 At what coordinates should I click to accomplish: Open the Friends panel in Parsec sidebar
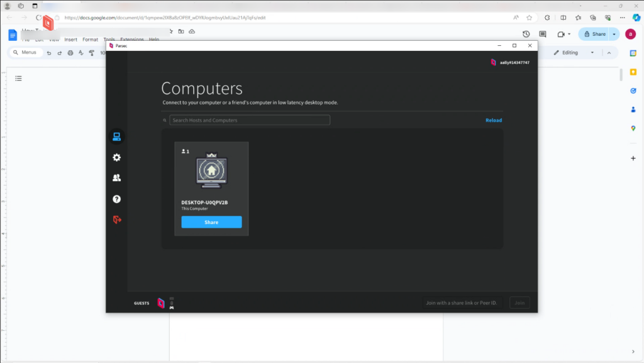click(x=116, y=178)
